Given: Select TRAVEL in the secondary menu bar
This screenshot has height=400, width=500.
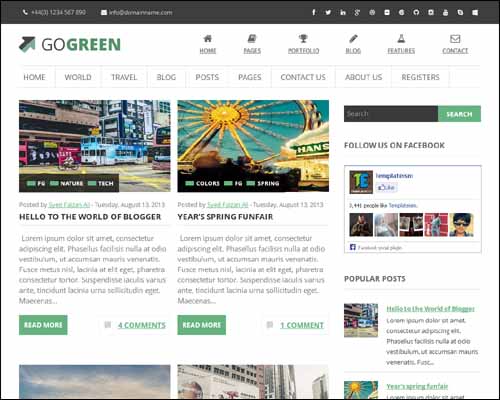Looking at the screenshot, I should click(124, 77).
